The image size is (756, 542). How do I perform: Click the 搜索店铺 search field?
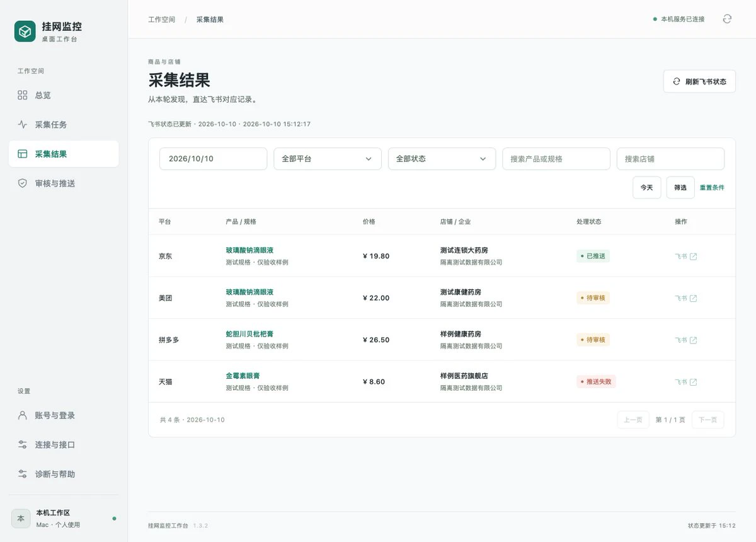pyautogui.click(x=670, y=159)
